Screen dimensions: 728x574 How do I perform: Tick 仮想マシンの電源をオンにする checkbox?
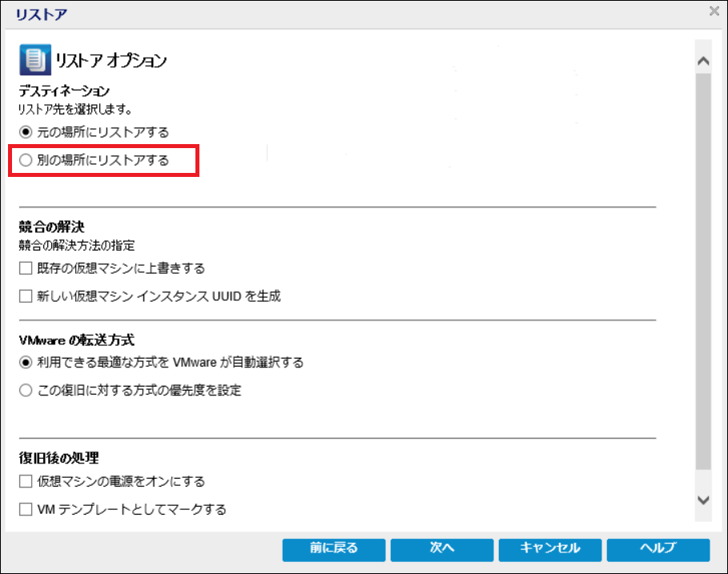pyautogui.click(x=26, y=481)
